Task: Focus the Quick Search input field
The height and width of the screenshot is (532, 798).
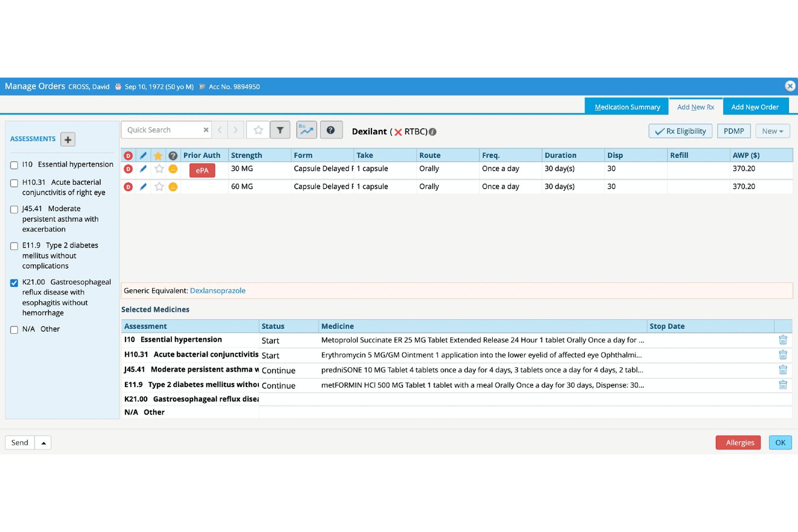Action: pyautogui.click(x=163, y=130)
